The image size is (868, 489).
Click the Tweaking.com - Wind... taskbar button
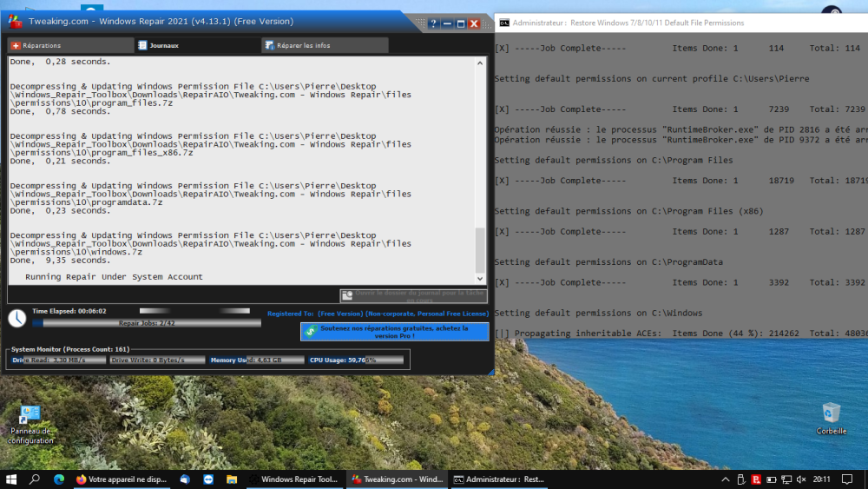pyautogui.click(x=397, y=479)
